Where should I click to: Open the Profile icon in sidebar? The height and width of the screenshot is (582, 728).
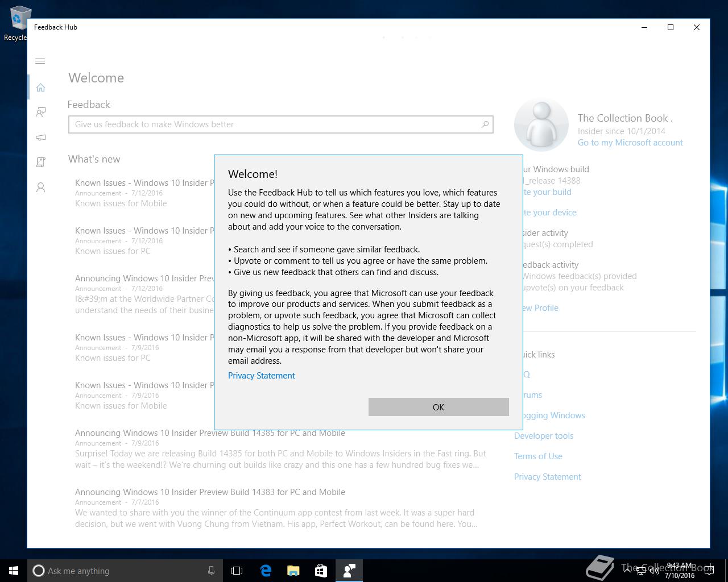click(40, 188)
